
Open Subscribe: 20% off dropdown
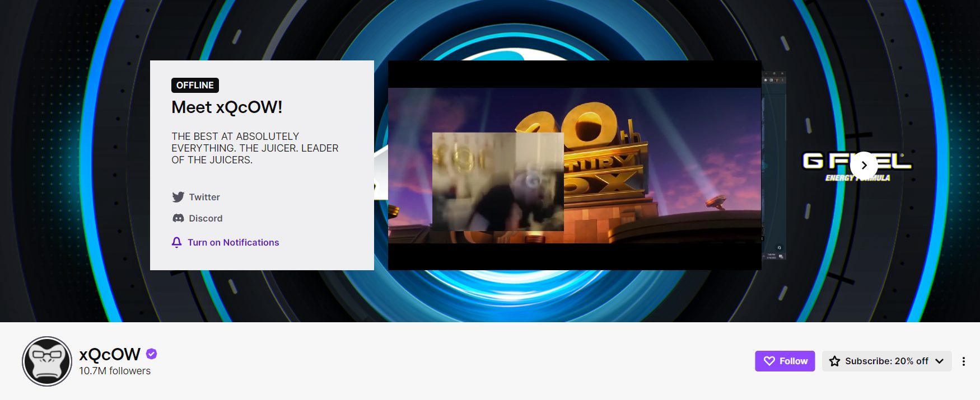[886, 361]
